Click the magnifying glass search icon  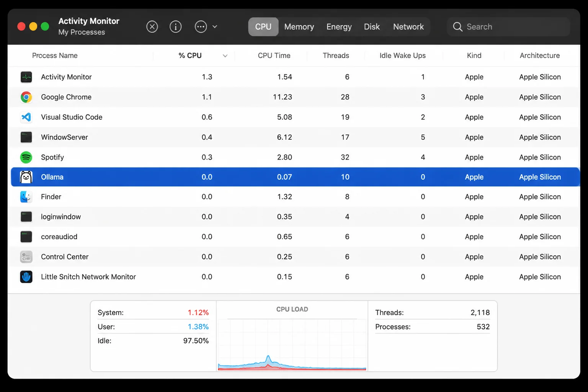(x=457, y=27)
